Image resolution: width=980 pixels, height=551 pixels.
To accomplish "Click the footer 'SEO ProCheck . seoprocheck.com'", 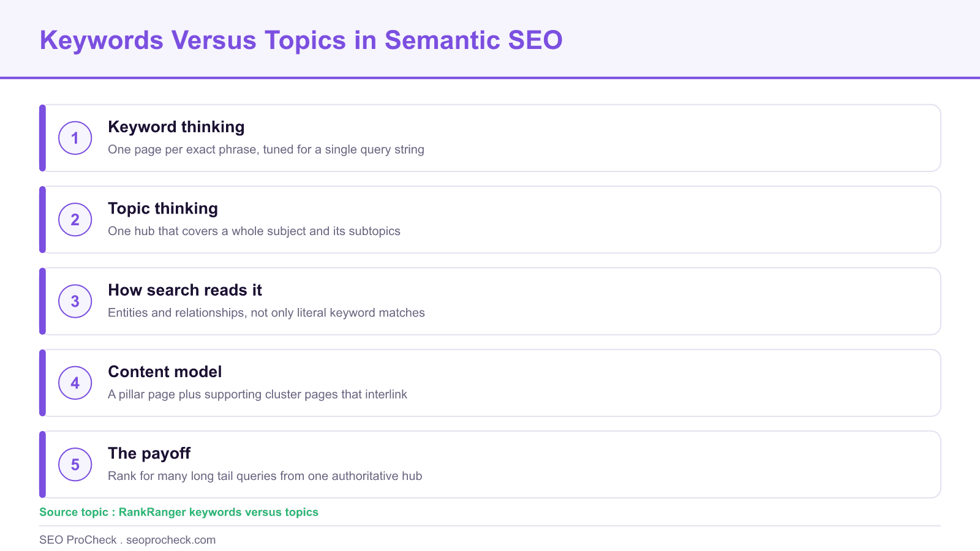I will click(x=127, y=540).
